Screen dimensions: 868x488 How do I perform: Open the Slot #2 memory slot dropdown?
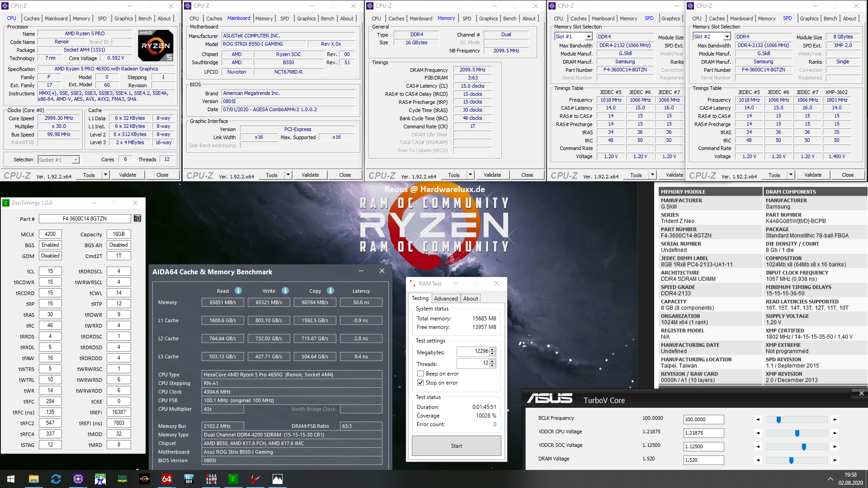tap(726, 37)
